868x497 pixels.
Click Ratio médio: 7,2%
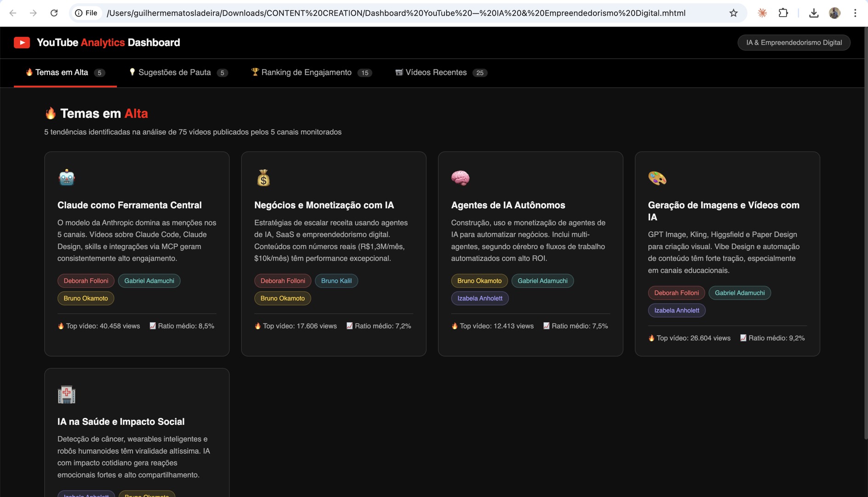[x=379, y=326]
